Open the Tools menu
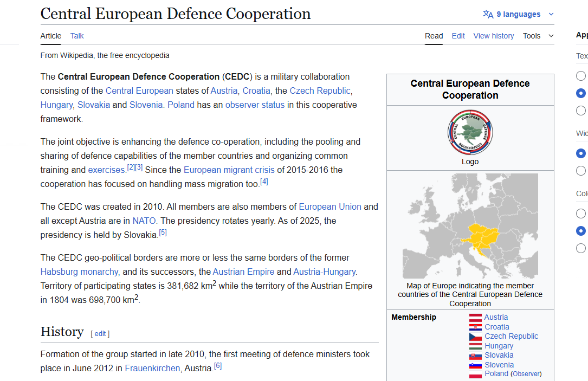 [532, 36]
